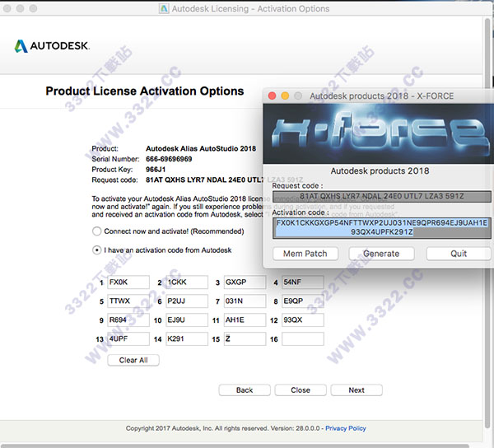The image size is (494, 448).
Task: Click the empty activation field 16
Action: point(303,339)
